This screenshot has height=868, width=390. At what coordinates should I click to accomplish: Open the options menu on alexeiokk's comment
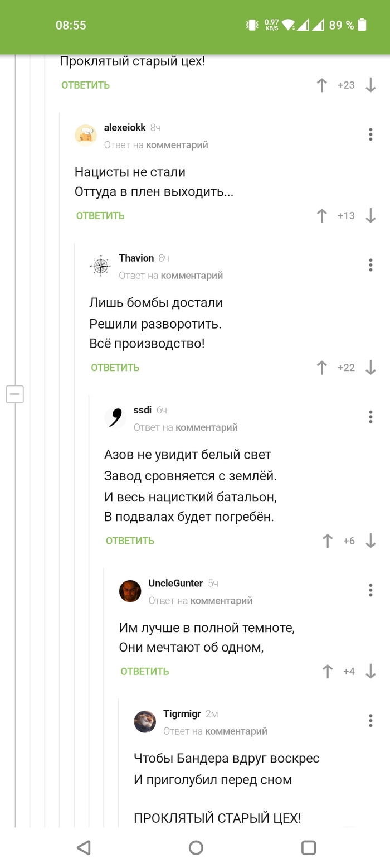pos(370,134)
